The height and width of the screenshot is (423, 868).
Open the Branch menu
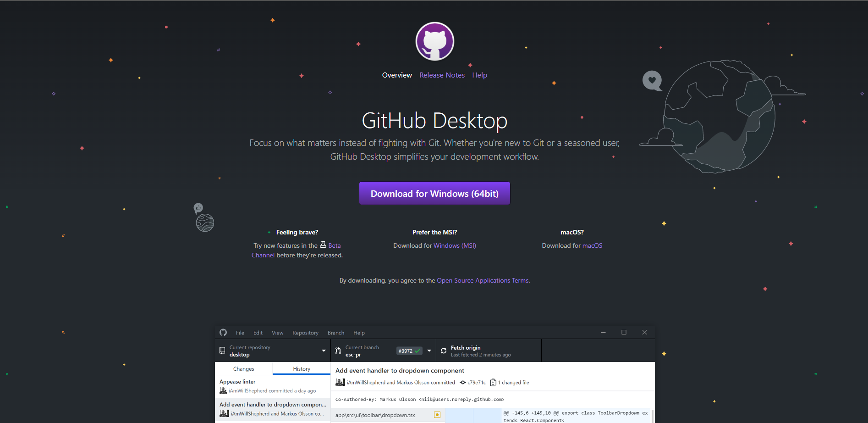pos(336,333)
